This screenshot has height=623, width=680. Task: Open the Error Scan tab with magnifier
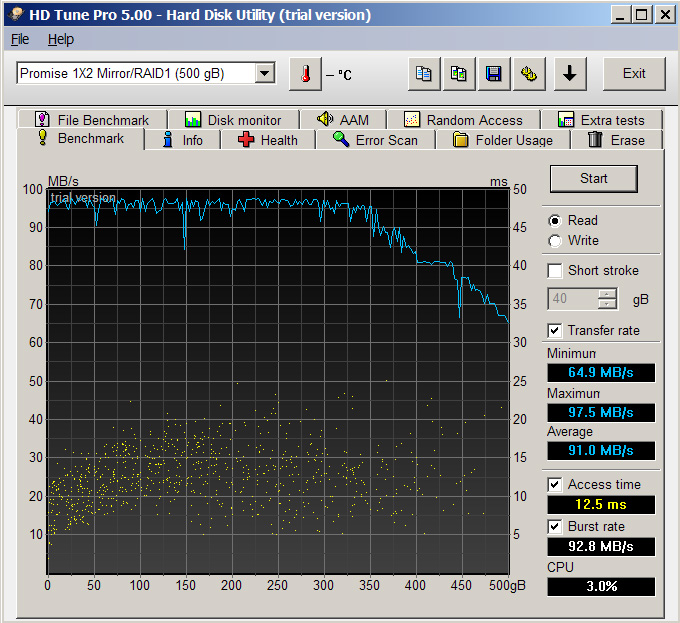tap(375, 140)
